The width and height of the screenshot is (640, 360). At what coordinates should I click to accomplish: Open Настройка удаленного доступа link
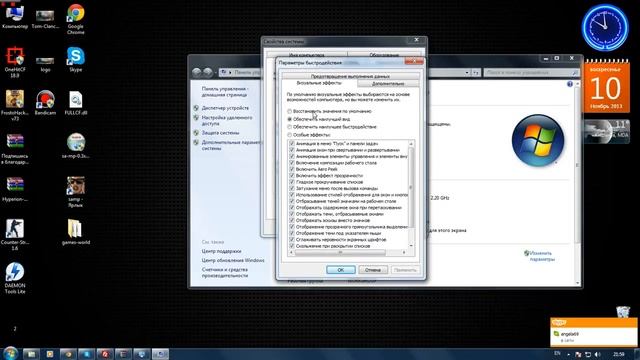[227, 120]
